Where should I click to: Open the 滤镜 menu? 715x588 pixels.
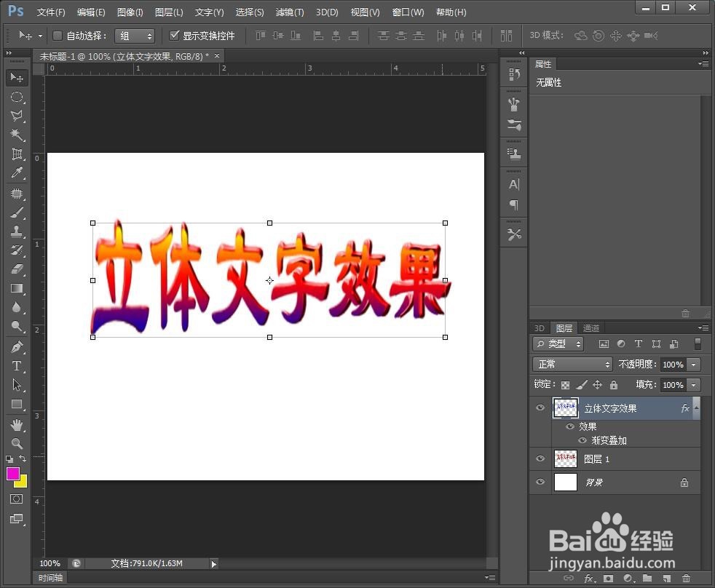pyautogui.click(x=289, y=12)
